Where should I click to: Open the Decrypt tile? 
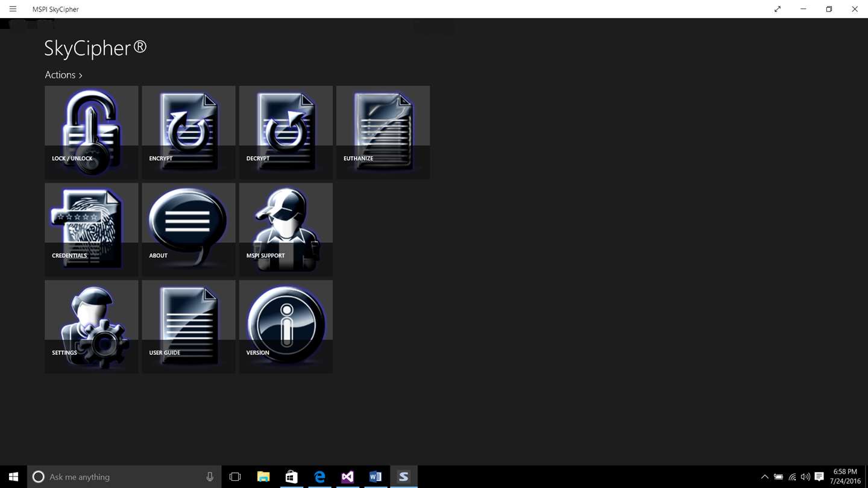286,133
